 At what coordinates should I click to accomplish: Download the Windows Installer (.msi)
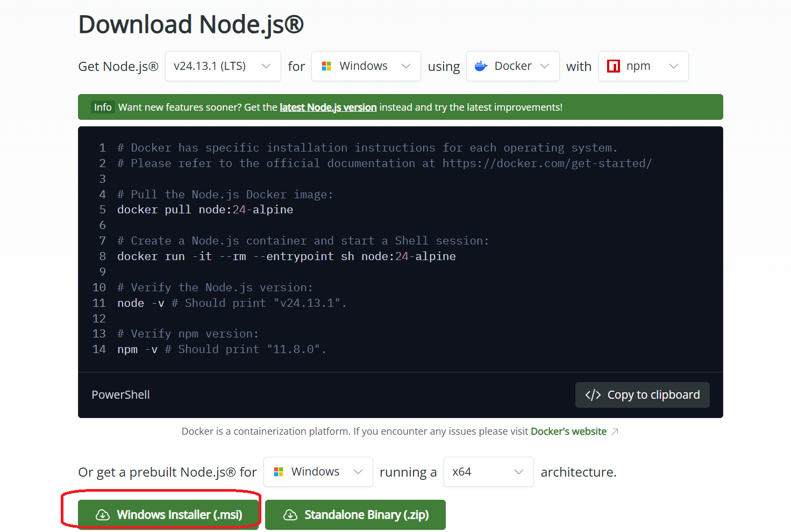pyautogui.click(x=168, y=515)
